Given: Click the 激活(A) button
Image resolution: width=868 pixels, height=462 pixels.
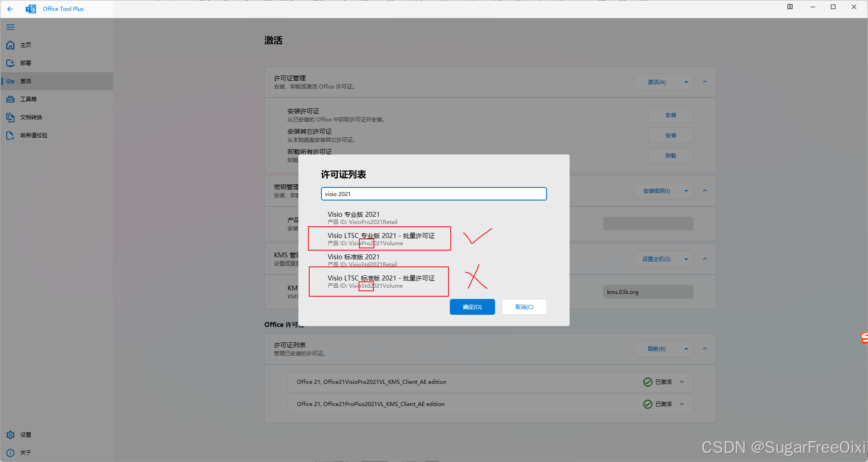Looking at the screenshot, I should (656, 82).
